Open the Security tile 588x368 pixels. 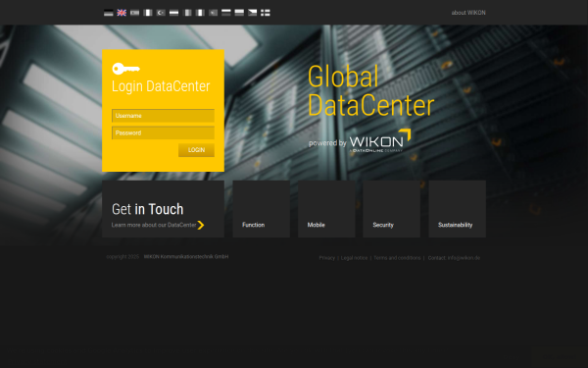(x=391, y=209)
